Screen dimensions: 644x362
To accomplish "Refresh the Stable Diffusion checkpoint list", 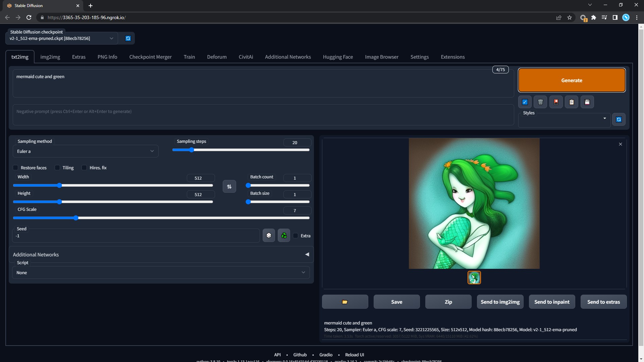I will point(128,38).
